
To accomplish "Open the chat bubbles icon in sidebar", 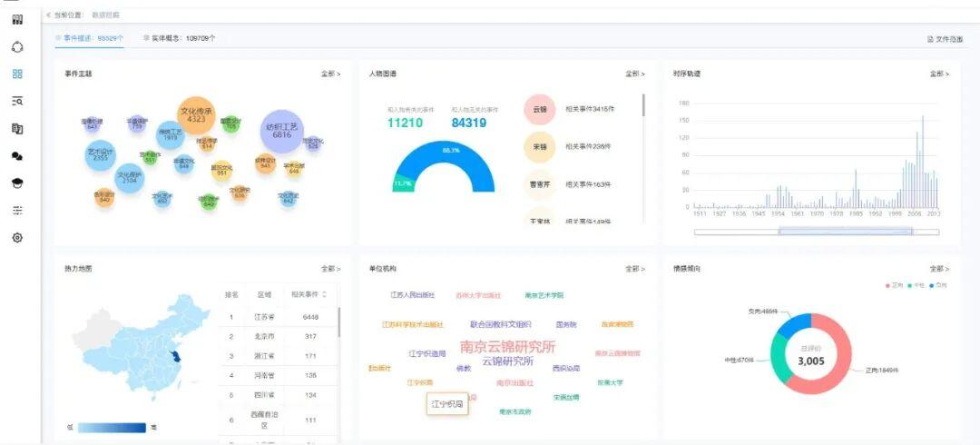I will click(x=17, y=156).
